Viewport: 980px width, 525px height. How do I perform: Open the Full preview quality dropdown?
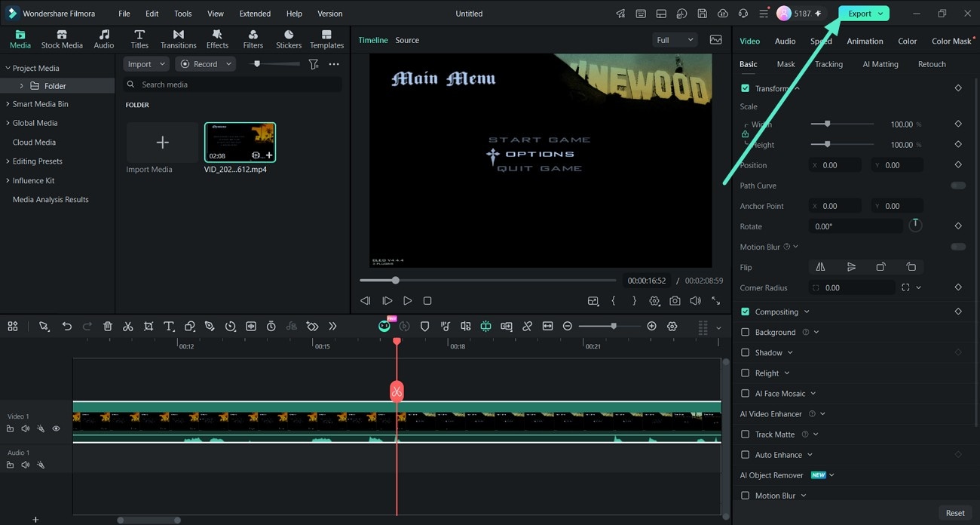pos(675,40)
